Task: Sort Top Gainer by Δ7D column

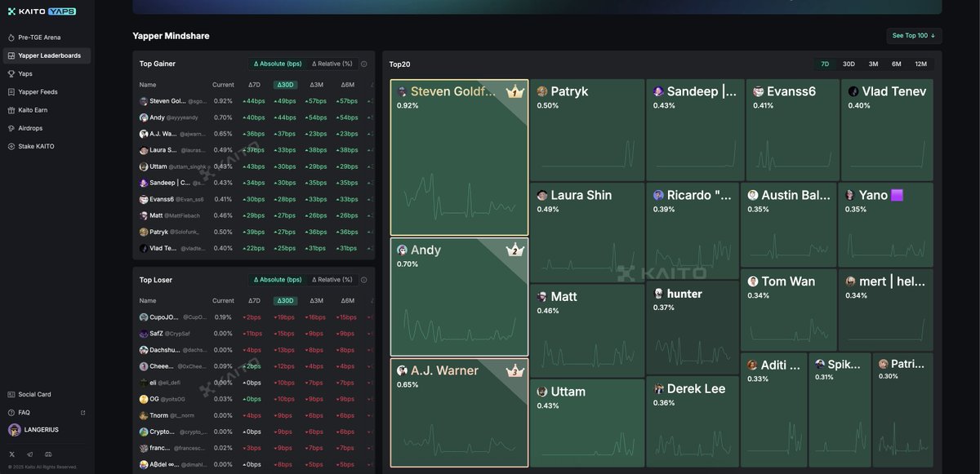Action: point(254,85)
